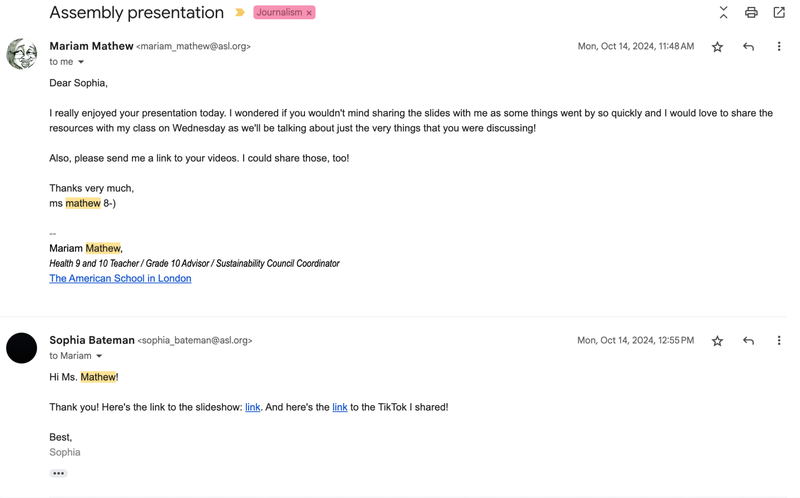The image size is (800, 498).
Task: Open more options for Mariam's message
Action: [x=779, y=47]
